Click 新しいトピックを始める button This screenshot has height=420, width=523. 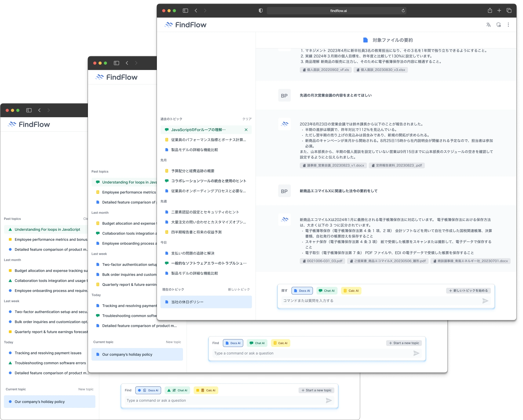[x=468, y=291]
